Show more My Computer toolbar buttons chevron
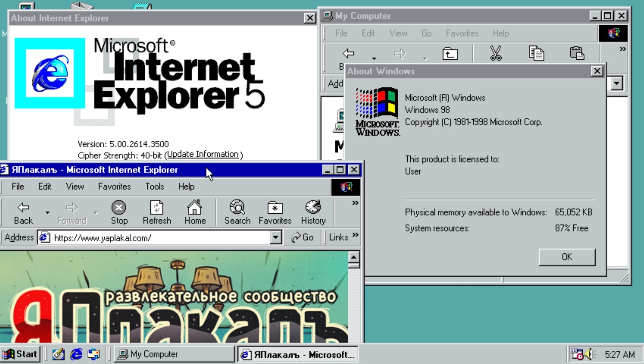 click(x=622, y=49)
